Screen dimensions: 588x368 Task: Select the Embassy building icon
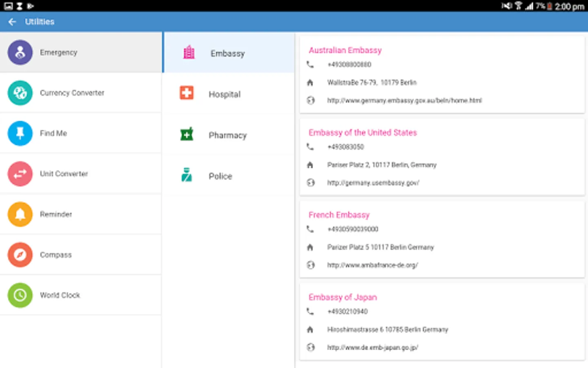click(189, 52)
